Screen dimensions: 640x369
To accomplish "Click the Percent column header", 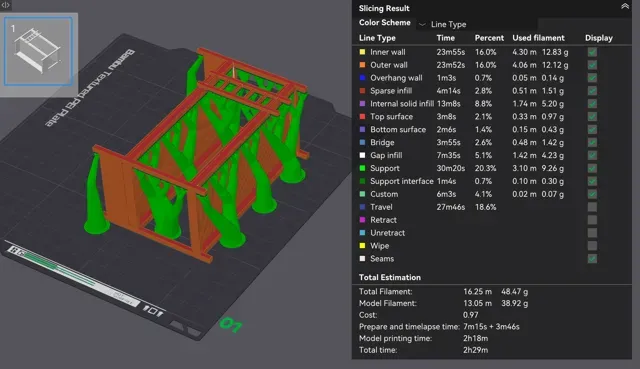I will point(489,38).
